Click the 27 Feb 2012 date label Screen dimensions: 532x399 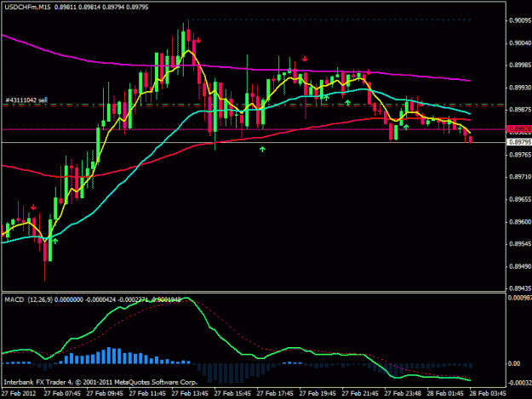click(x=19, y=394)
